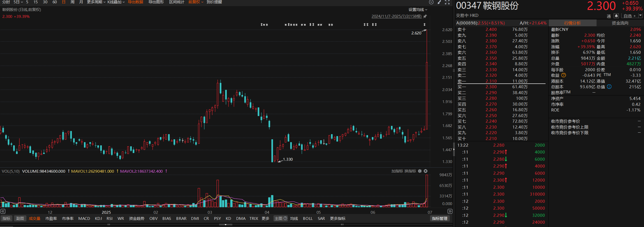Select the 15-minute period
The image size is (644, 227).
click(x=36, y=2)
